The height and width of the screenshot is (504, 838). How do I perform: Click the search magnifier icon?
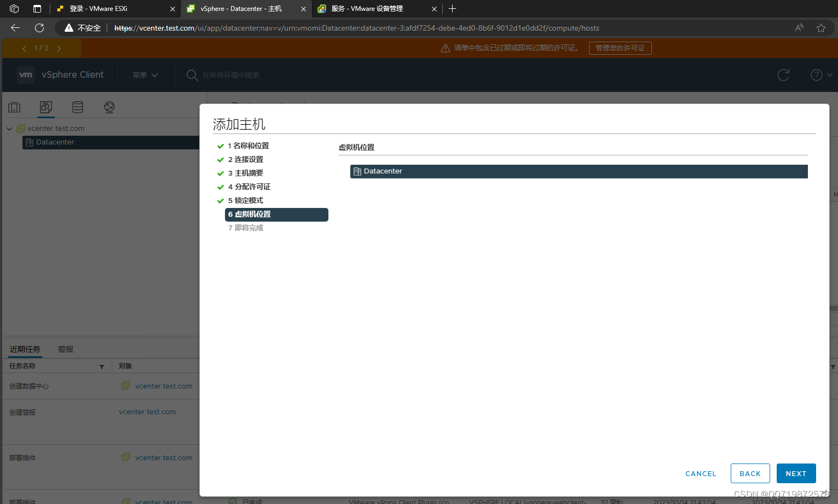point(192,75)
